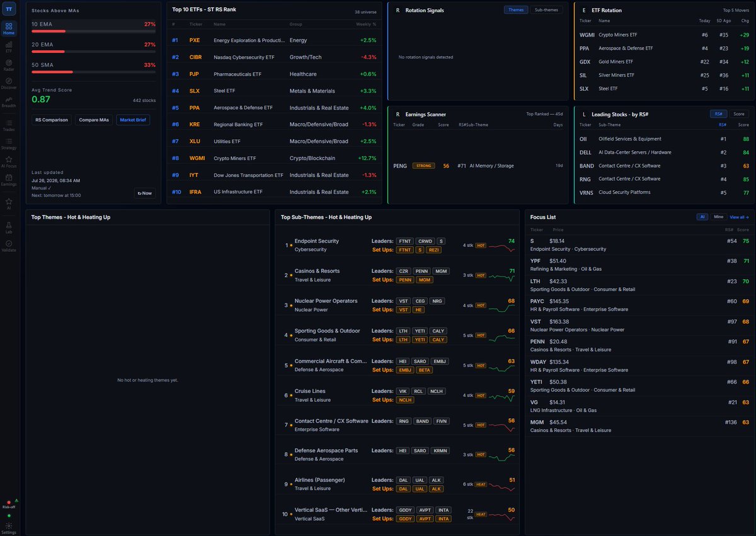Click the TT logo badge
This screenshot has width=756, height=536.
tap(9, 9)
